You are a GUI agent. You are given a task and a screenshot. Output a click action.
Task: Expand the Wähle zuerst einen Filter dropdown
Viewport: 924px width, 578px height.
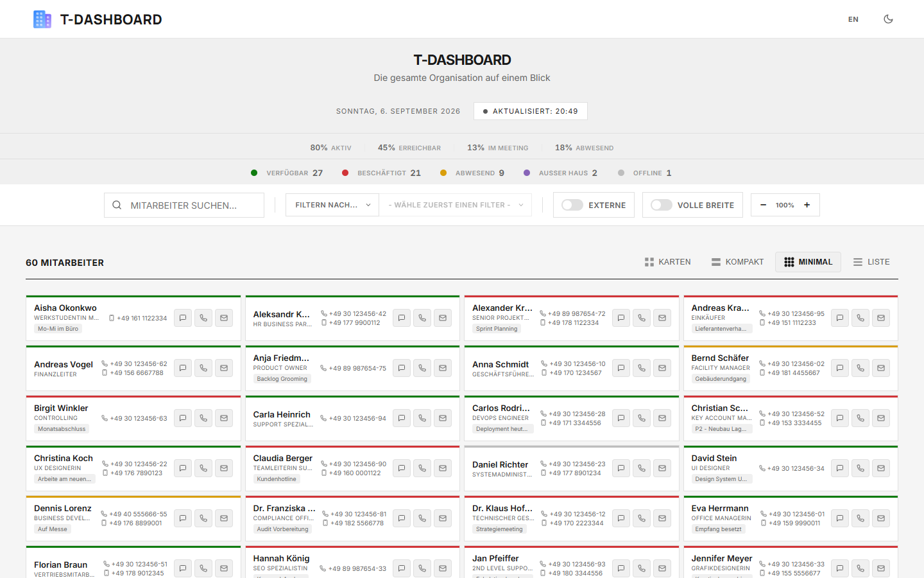(x=456, y=205)
